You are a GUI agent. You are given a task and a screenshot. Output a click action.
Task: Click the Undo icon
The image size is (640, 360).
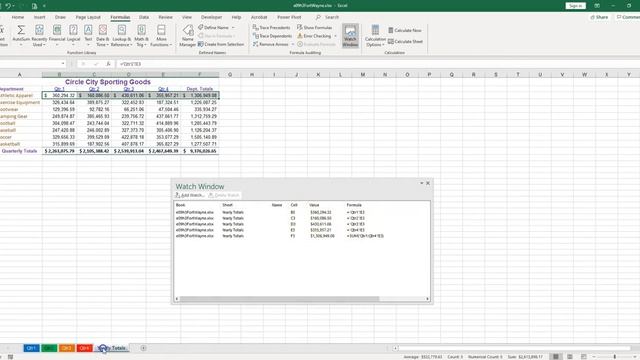[x=8, y=6]
